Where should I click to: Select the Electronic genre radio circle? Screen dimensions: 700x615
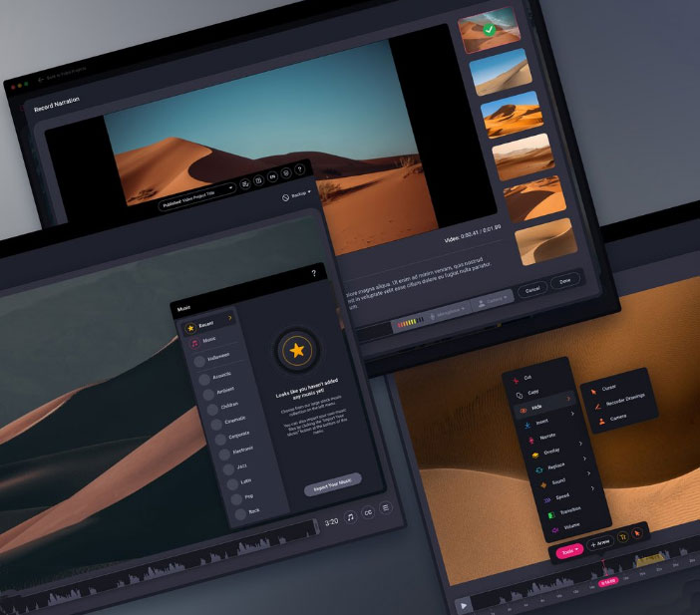click(x=224, y=455)
